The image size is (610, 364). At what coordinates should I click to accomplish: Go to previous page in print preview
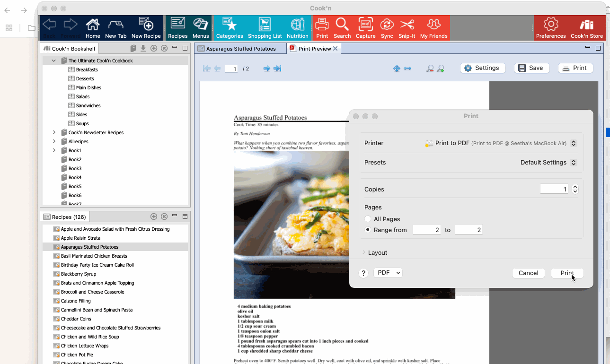(217, 69)
